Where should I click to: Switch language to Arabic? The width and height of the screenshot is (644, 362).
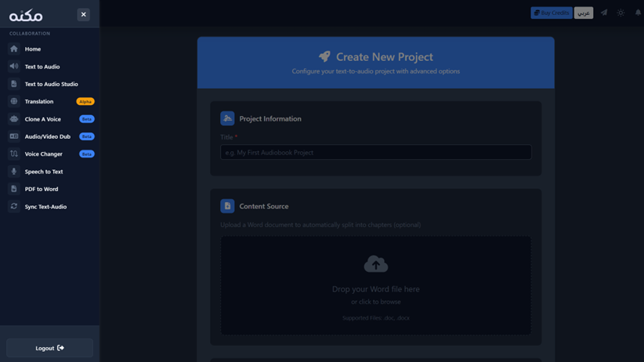584,13
